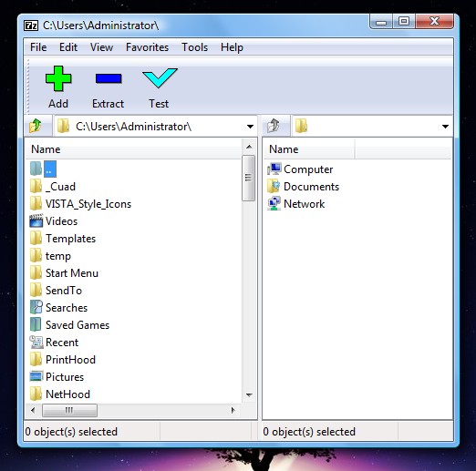Image resolution: width=476 pixels, height=471 pixels.
Task: Select the Pictures folder icon
Action: point(36,376)
